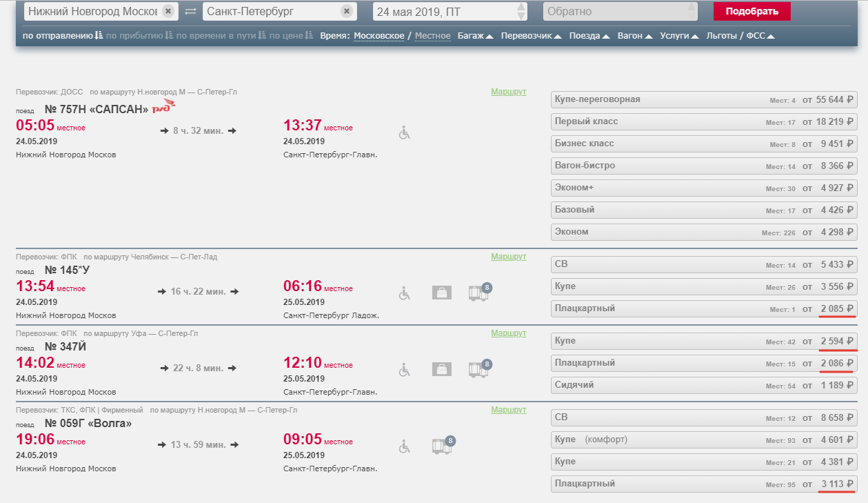Select Купе-переговорная for 55 644 ₽
The height and width of the screenshot is (503, 868).
(x=704, y=100)
